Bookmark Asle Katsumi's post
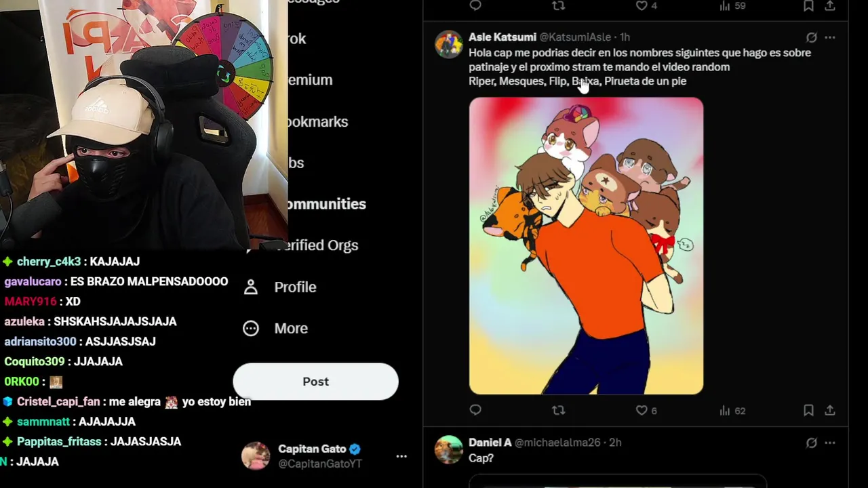Image resolution: width=868 pixels, height=488 pixels. click(808, 410)
